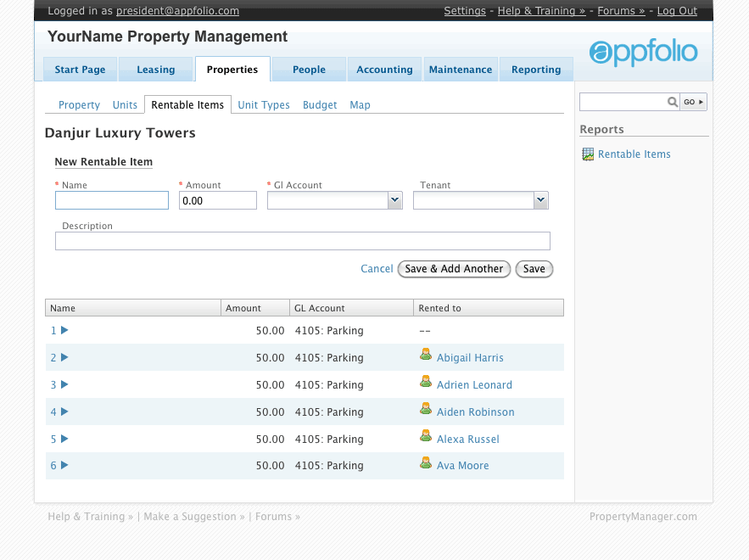The width and height of the screenshot is (749, 560).
Task: Expand rentable item 1 triangle
Action: pyautogui.click(x=64, y=330)
